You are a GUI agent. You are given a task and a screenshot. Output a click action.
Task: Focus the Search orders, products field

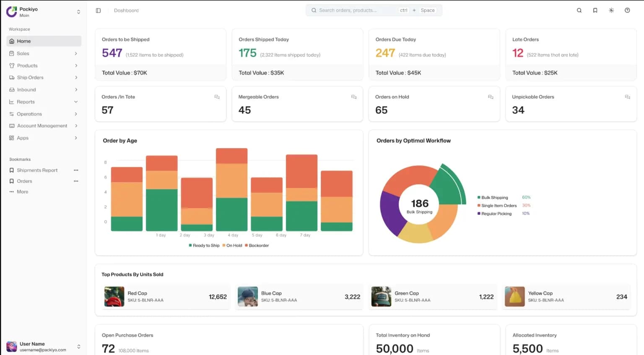374,10
